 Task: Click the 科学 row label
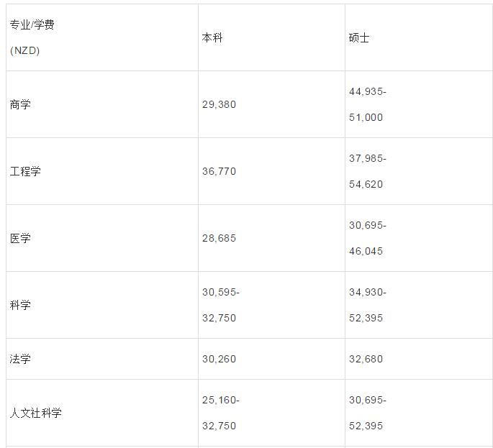pos(20,305)
